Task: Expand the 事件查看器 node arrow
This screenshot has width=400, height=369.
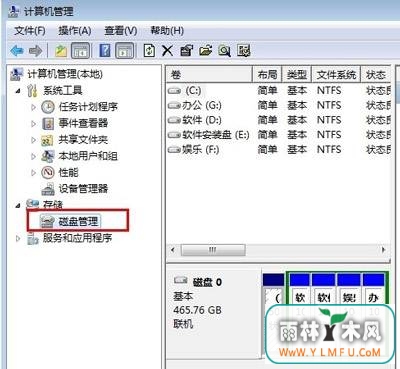Action: point(33,124)
